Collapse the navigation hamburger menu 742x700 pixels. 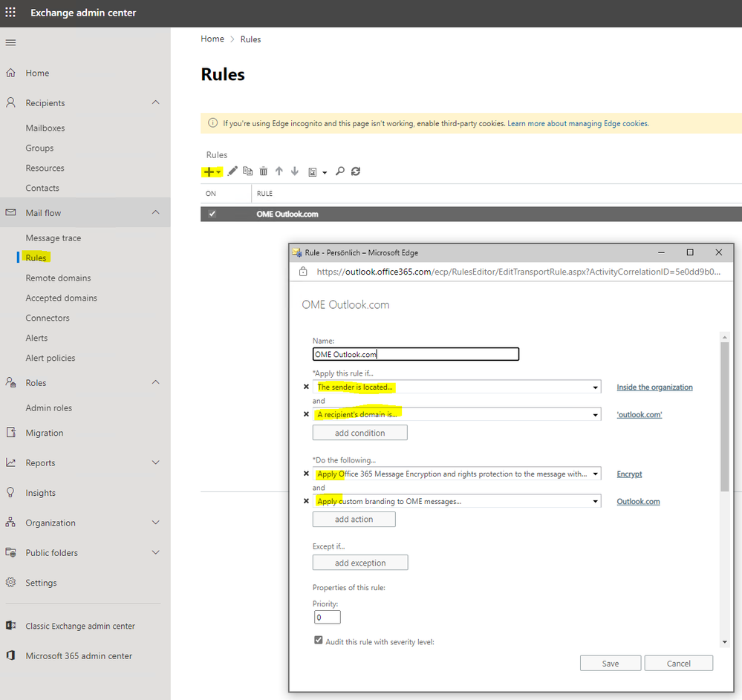pyautogui.click(x=10, y=42)
